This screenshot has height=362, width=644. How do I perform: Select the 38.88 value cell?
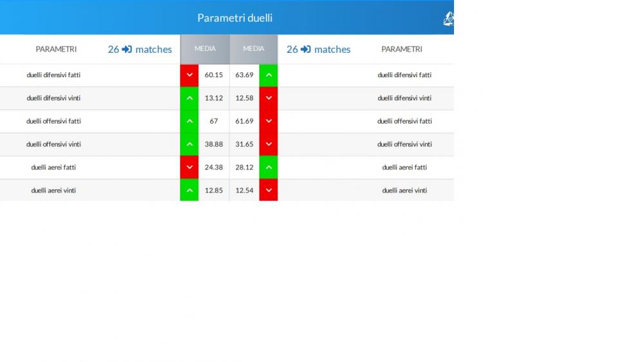pyautogui.click(x=214, y=144)
